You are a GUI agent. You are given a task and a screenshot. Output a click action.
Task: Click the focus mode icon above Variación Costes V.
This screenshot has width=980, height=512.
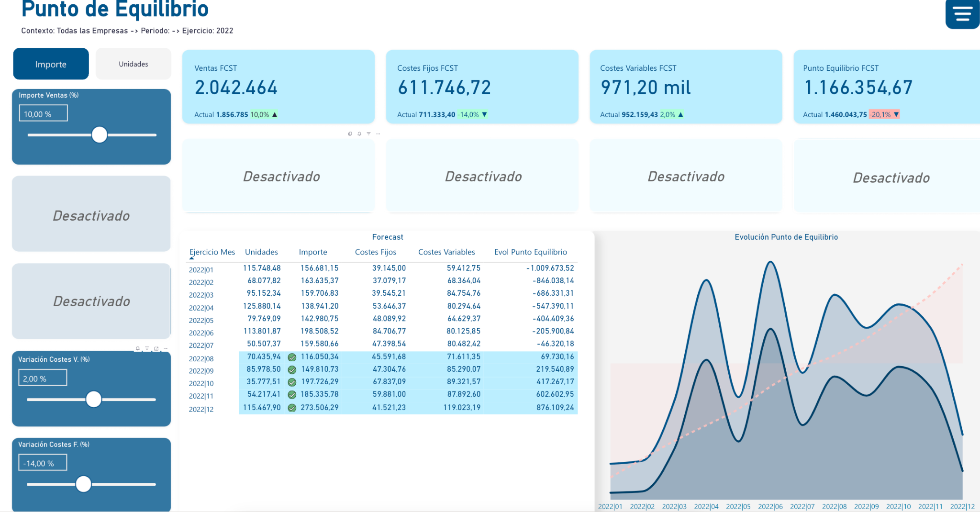156,348
